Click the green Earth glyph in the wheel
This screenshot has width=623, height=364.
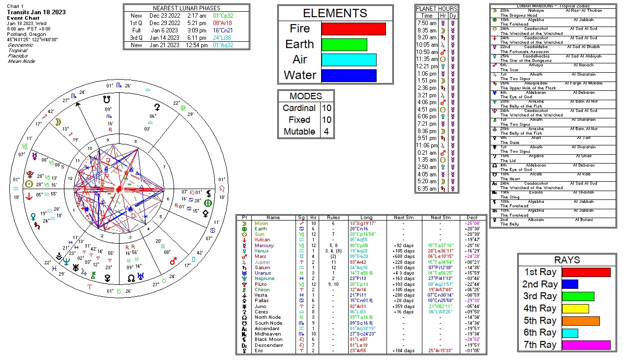pos(208,202)
